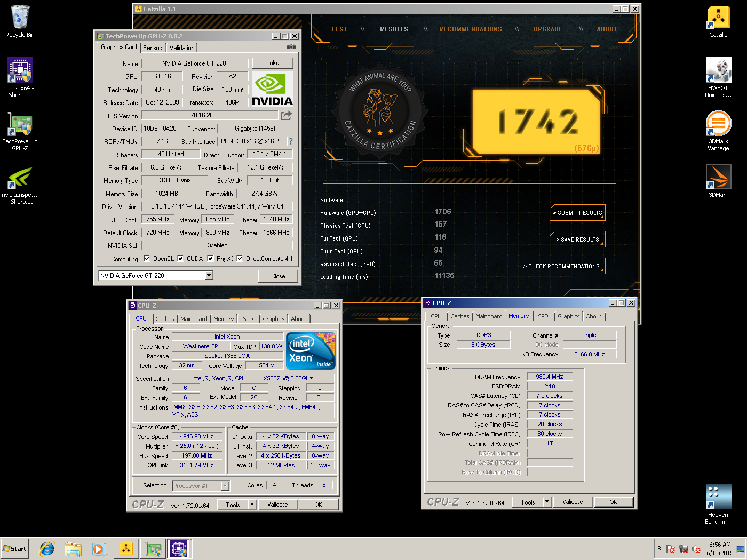
Task: Click the GPU Name field in GPU-Z
Action: (x=194, y=63)
